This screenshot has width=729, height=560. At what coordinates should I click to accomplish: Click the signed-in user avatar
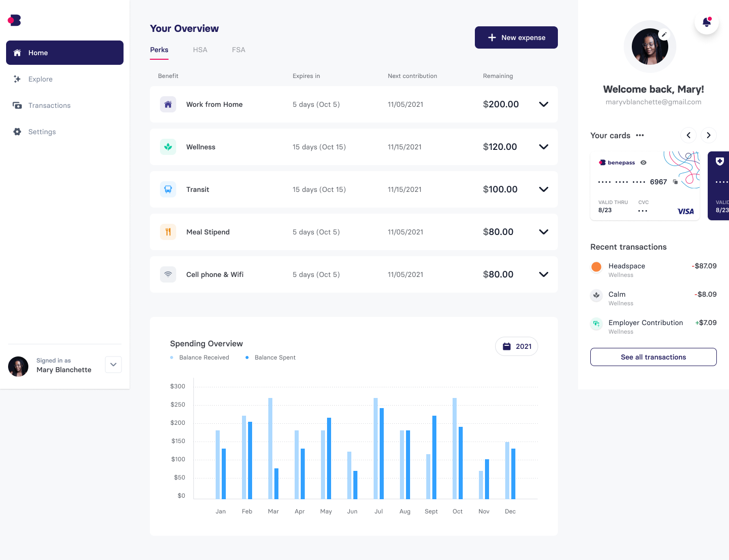click(x=18, y=367)
